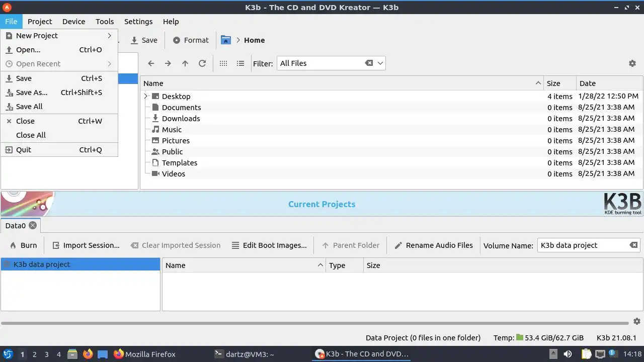
Task: Expand the Desktop folder
Action: 146,96
